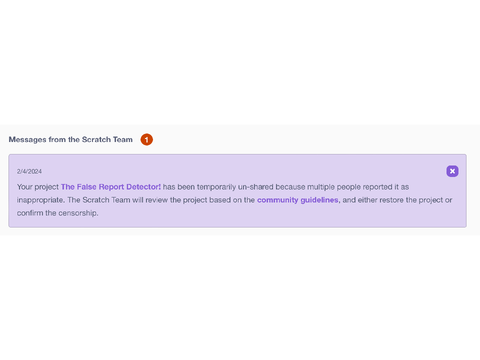Click the Messages from the Scratch Team heading
The width and height of the screenshot is (480, 360).
(71, 140)
